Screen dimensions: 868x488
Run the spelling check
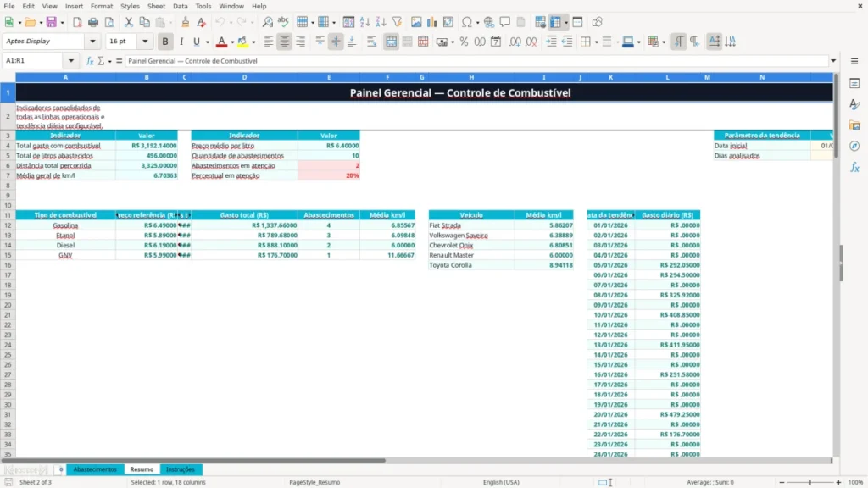[x=283, y=22]
